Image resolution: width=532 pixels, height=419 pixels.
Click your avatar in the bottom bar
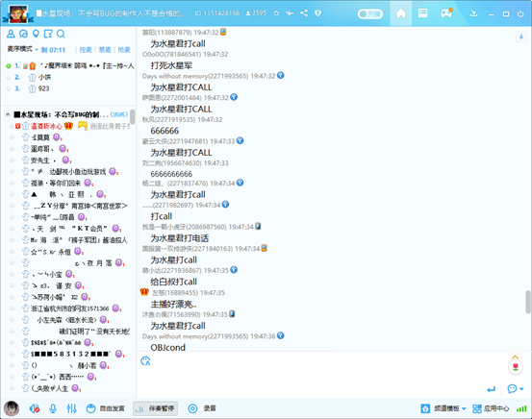12,408
